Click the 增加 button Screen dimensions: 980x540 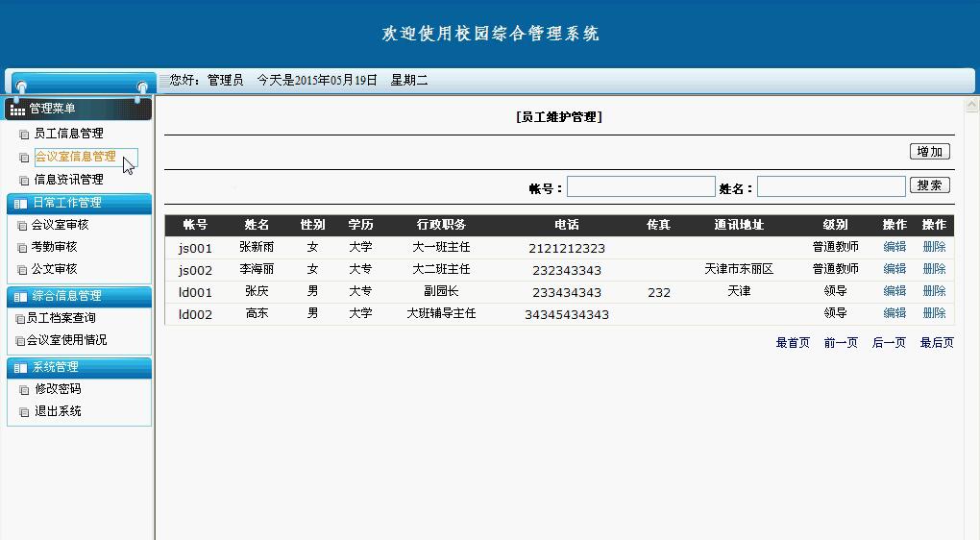click(929, 151)
